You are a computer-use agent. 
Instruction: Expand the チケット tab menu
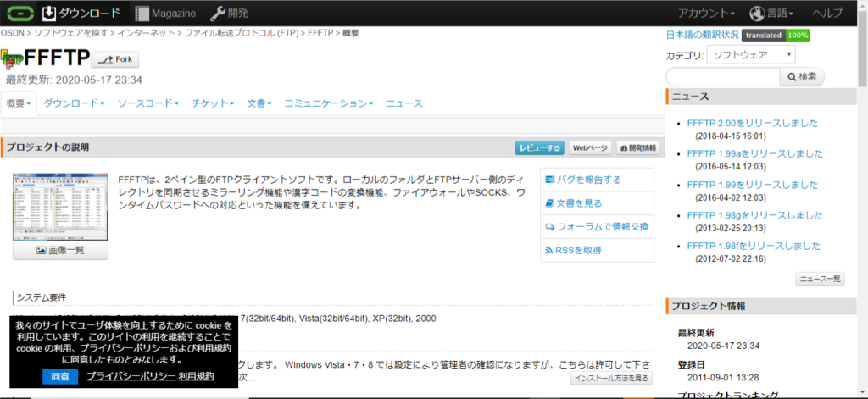coord(213,103)
